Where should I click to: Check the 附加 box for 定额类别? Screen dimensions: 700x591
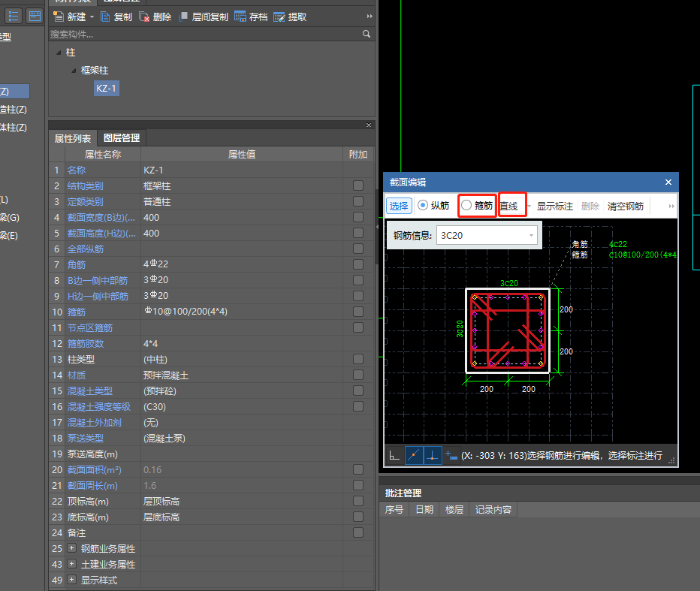(x=358, y=201)
